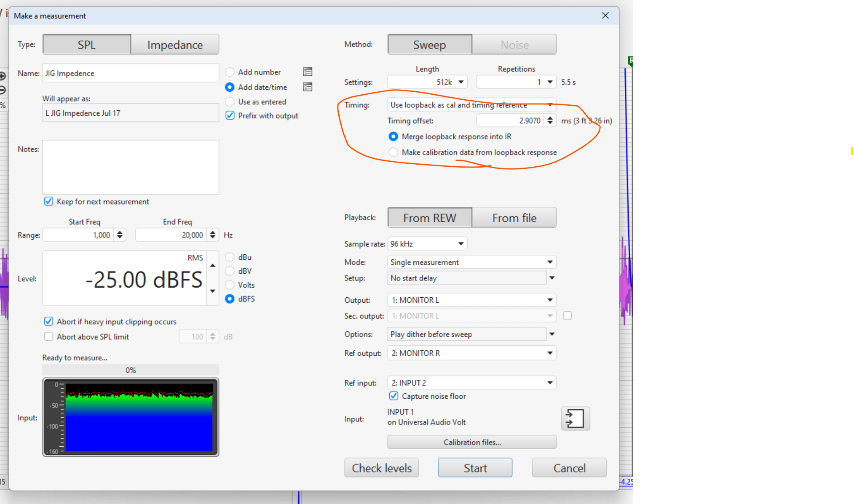Viewport: 854px width, 504px height.
Task: Click the Input level meter display
Action: click(x=131, y=417)
